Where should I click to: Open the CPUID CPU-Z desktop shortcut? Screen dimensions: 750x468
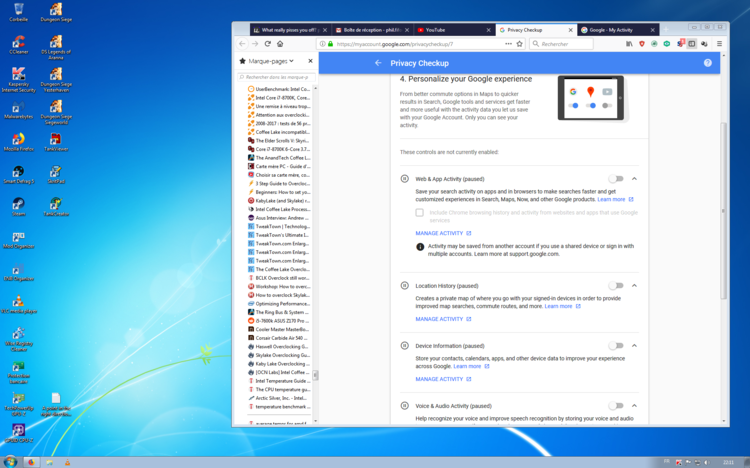coord(19,434)
